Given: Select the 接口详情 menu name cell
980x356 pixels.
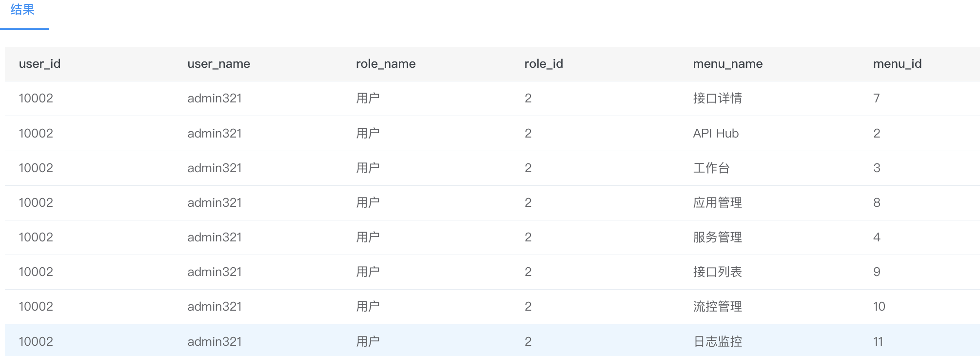Looking at the screenshot, I should (717, 99).
